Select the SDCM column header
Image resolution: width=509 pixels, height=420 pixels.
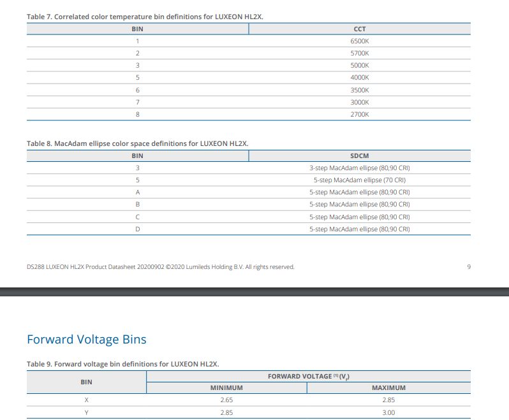[359, 156]
